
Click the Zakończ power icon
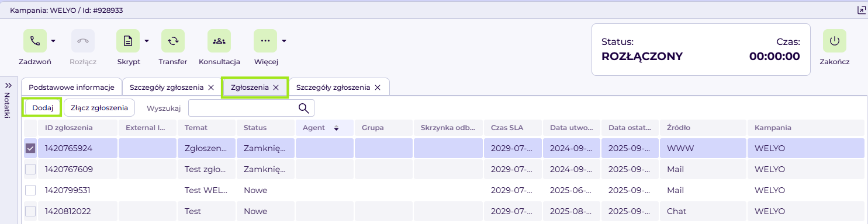pyautogui.click(x=835, y=41)
